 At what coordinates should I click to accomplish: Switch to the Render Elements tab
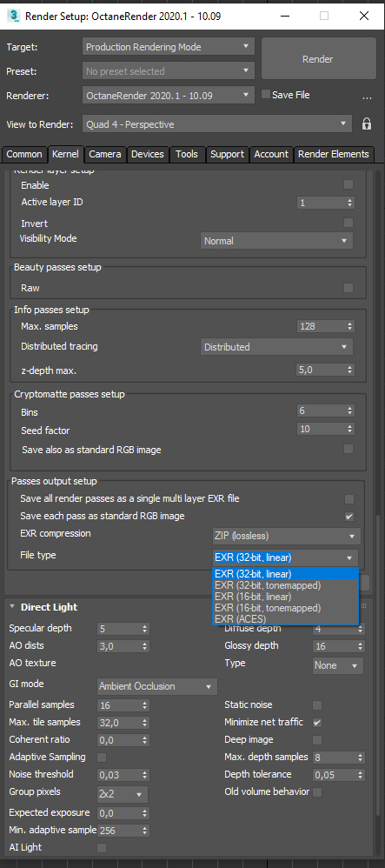[334, 155]
